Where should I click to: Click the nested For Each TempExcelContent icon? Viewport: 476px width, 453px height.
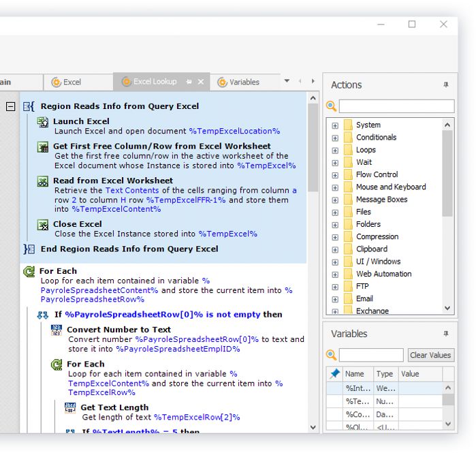(57, 364)
